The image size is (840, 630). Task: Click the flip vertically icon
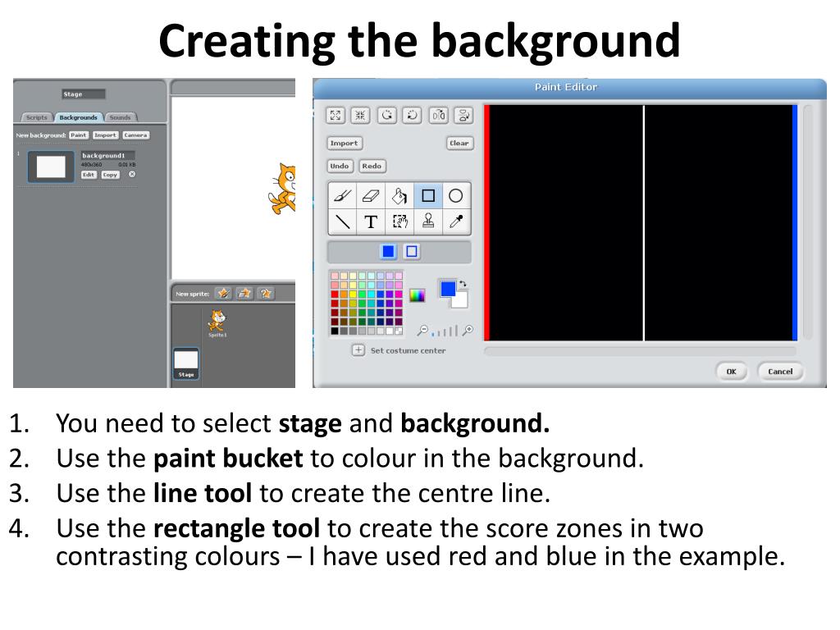[x=463, y=115]
